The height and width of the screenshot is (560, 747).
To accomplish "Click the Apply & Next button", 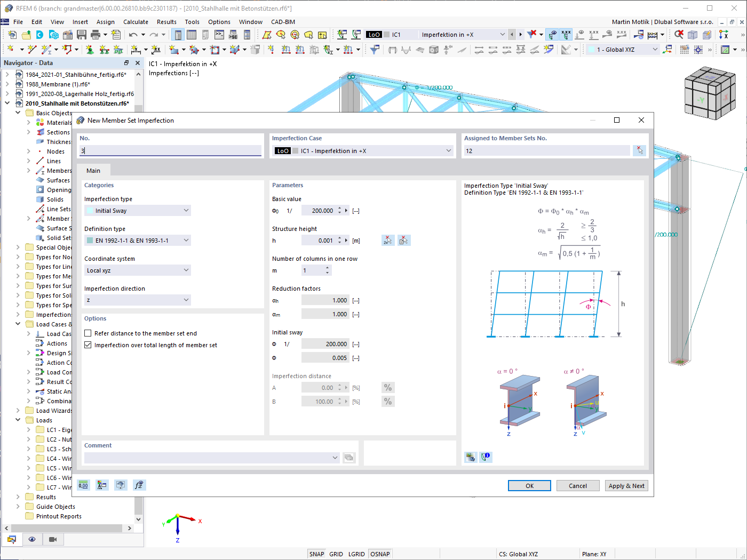I will (626, 486).
